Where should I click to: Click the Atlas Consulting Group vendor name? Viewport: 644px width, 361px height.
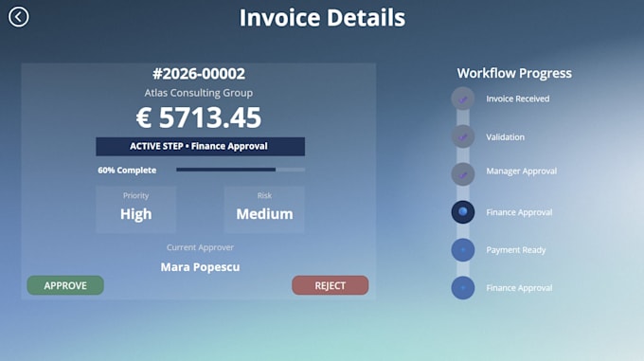coord(198,93)
